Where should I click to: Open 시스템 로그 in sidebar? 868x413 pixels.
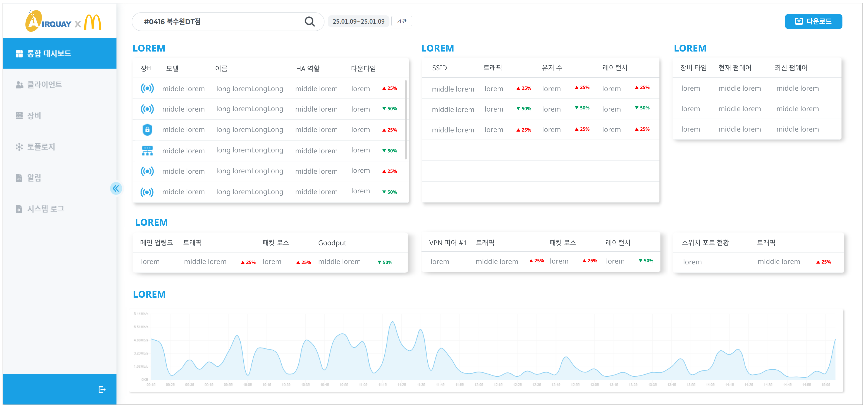coord(46,209)
